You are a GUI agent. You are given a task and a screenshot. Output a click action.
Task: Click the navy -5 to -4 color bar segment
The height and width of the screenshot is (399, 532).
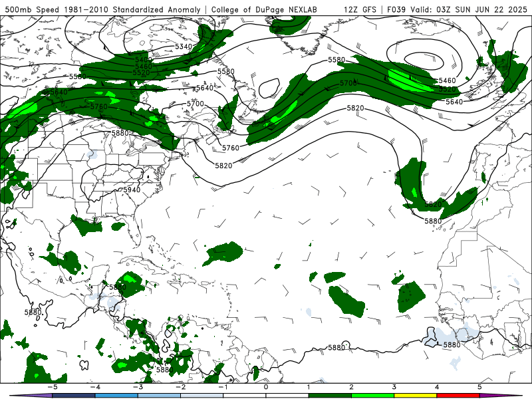74,396
